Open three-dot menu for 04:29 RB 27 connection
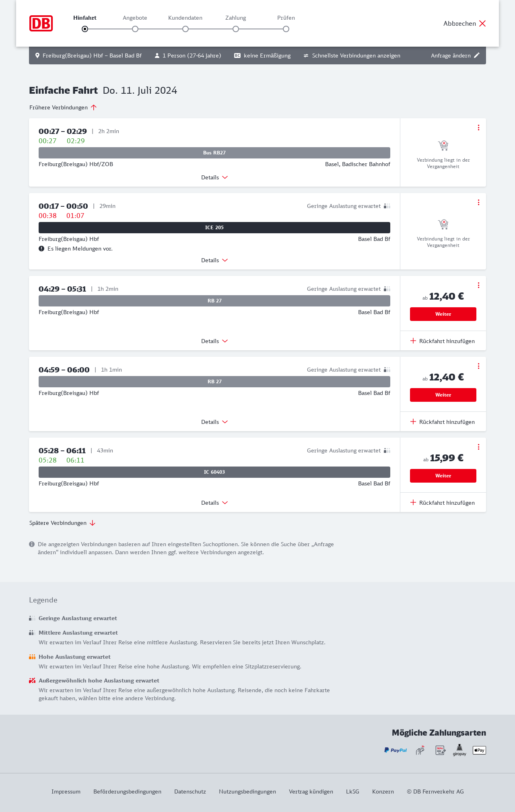The image size is (515, 812). click(478, 285)
